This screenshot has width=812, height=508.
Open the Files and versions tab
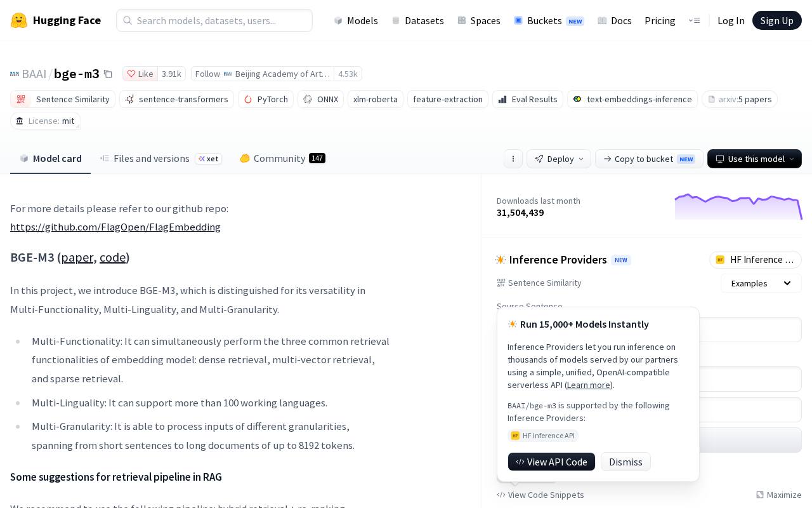point(161,158)
